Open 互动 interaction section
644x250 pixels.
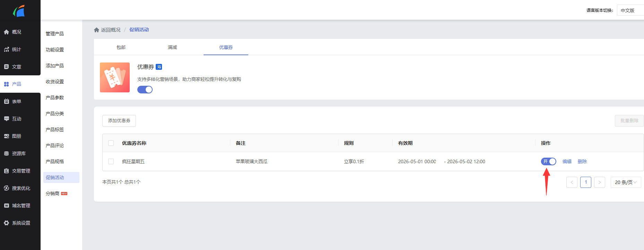point(16,119)
